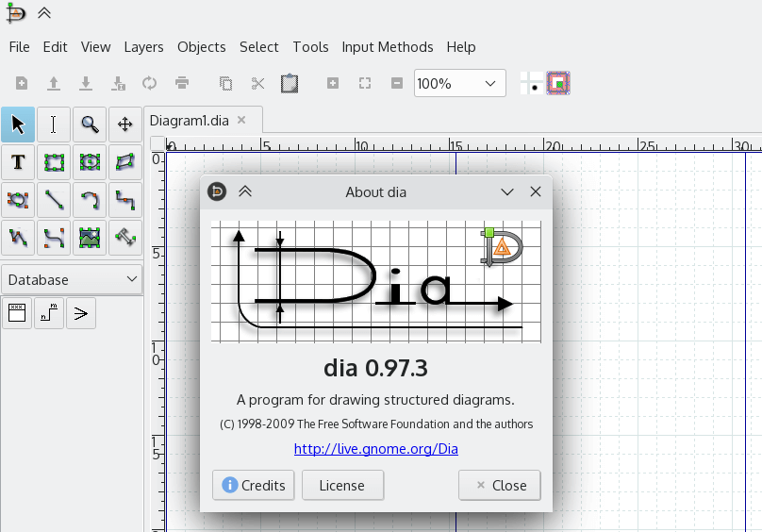Click the Cut scissors icon
Image resolution: width=762 pixels, height=532 pixels.
(x=257, y=84)
